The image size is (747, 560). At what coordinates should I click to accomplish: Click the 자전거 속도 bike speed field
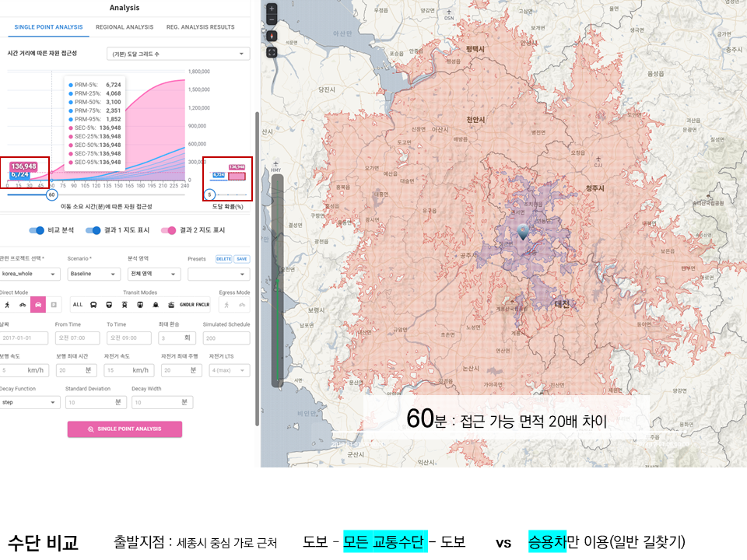pos(128,370)
